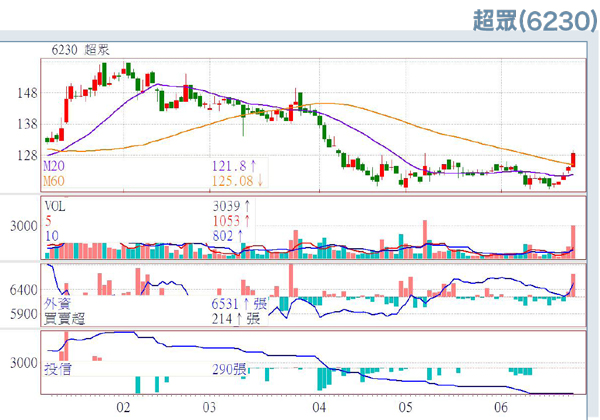Click the 投信 investment trust label

pyautogui.click(x=58, y=369)
